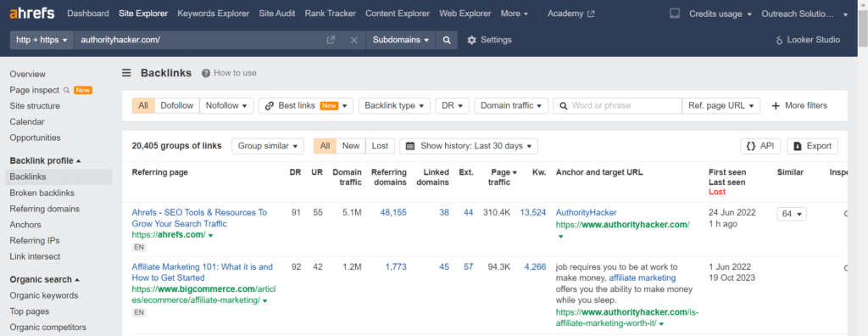Image resolution: width=868 pixels, height=336 pixels.
Task: Open Site Audit
Action: click(277, 14)
